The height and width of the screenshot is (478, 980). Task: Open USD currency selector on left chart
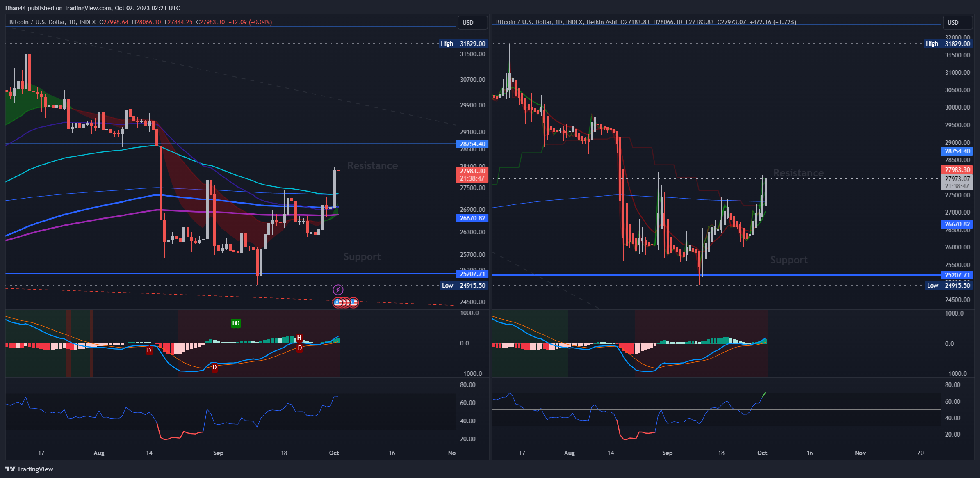click(472, 22)
